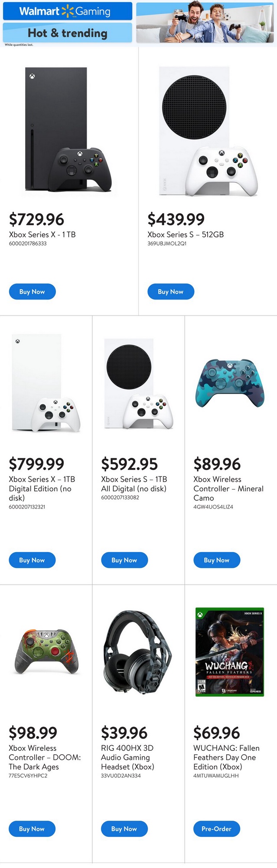
Task: Click the black Xbox Series X console image
Action: point(68,129)
